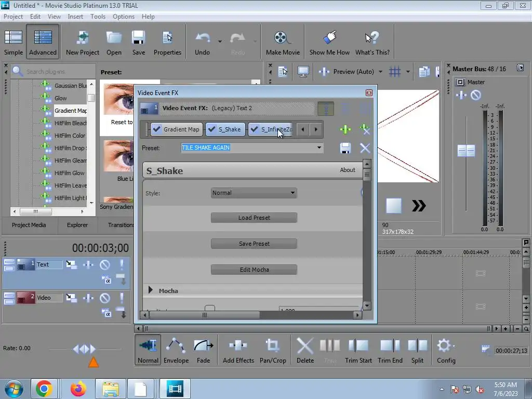Screen dimensions: 532x399
Task: Switch to the Explorer tab
Action: tap(77, 225)
